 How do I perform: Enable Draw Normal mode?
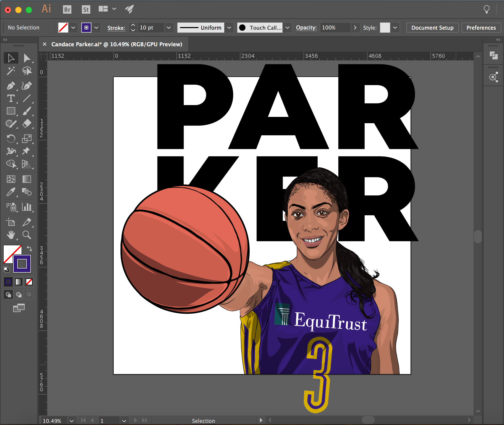[8, 294]
